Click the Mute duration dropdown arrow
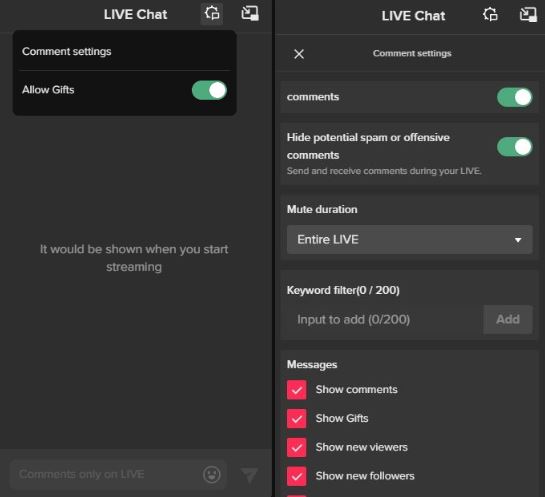Image resolution: width=545 pixels, height=497 pixels. pos(518,240)
